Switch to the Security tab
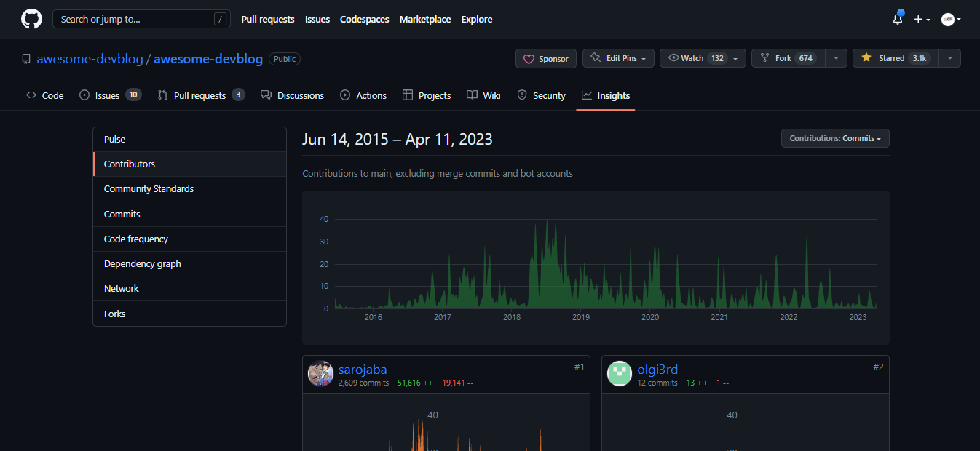 541,95
